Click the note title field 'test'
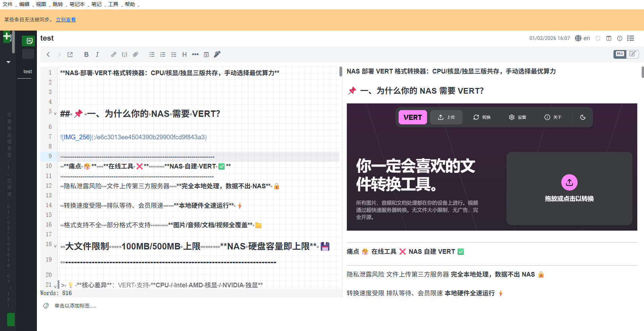The height and width of the screenshot is (331, 644). (x=47, y=38)
